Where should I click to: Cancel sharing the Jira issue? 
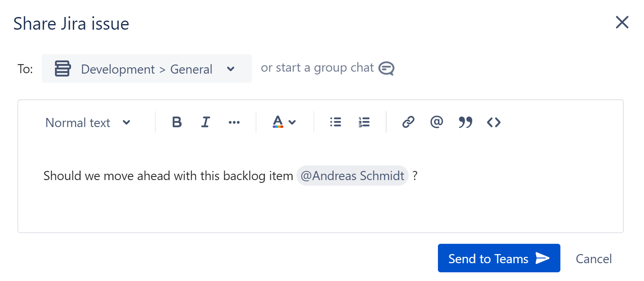click(593, 259)
